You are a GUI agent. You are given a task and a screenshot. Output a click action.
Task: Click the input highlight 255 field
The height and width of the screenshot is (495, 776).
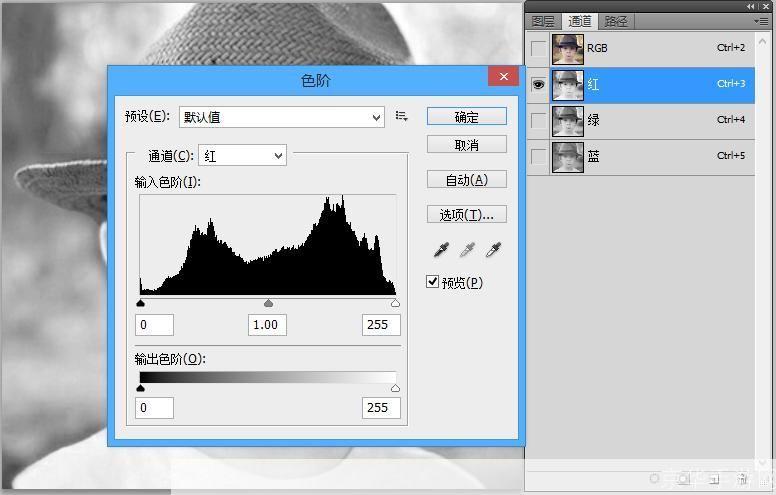coord(381,325)
